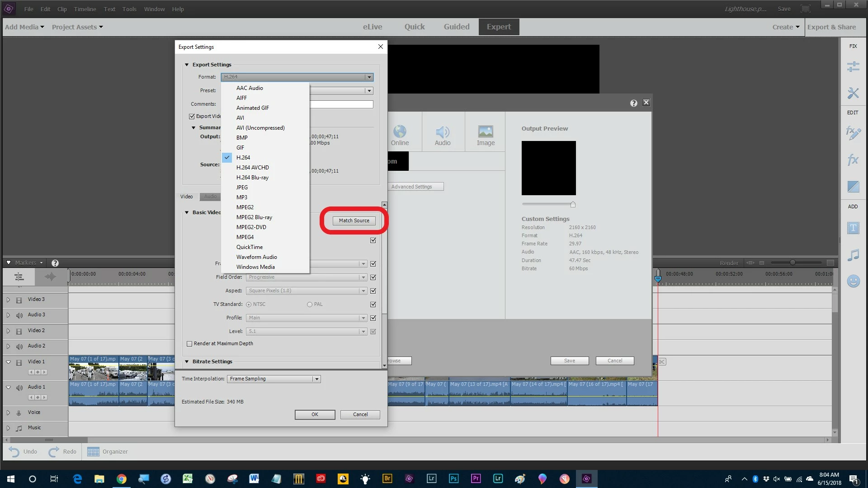Open the Graphics smiley icon panel

(x=853, y=281)
